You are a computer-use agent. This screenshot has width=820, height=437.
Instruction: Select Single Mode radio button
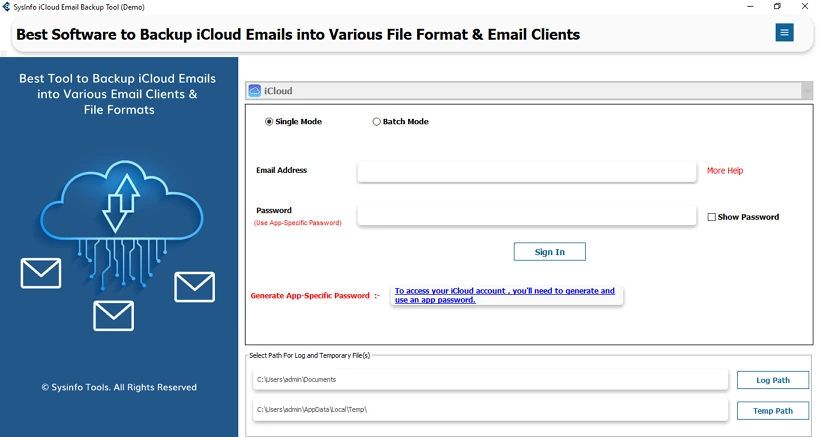(269, 122)
